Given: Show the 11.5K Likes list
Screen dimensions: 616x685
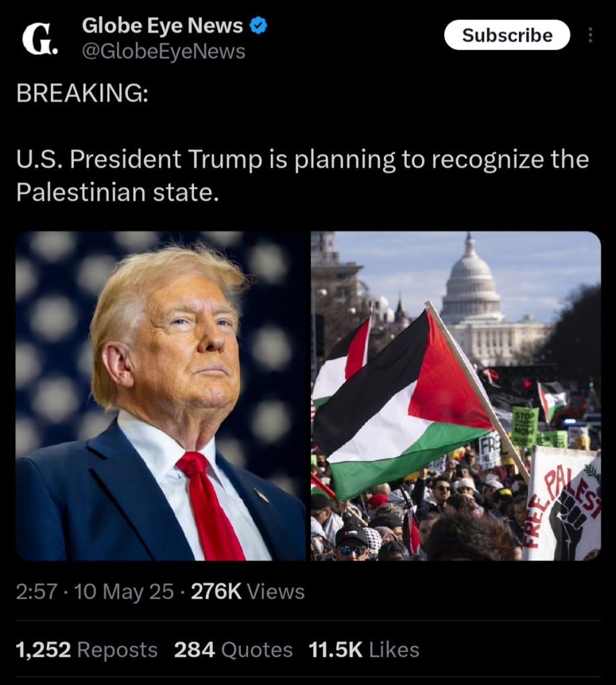Looking at the screenshot, I should [364, 650].
